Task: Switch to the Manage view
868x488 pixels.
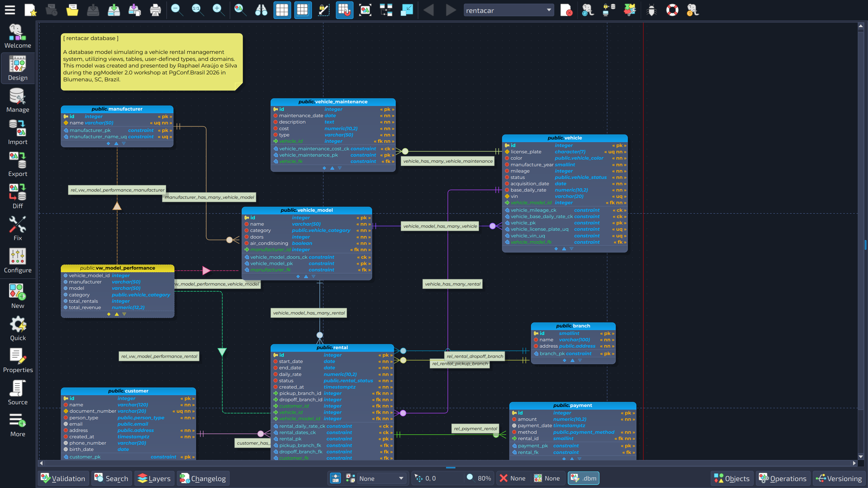Action: point(17,100)
